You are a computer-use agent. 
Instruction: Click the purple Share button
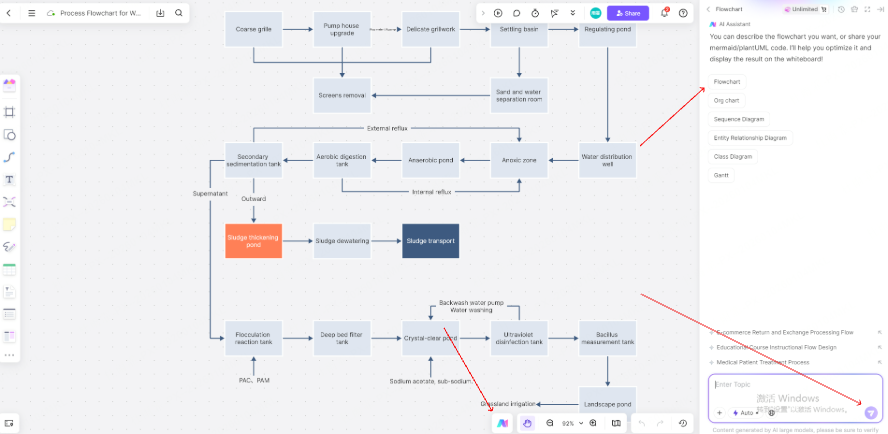[627, 13]
